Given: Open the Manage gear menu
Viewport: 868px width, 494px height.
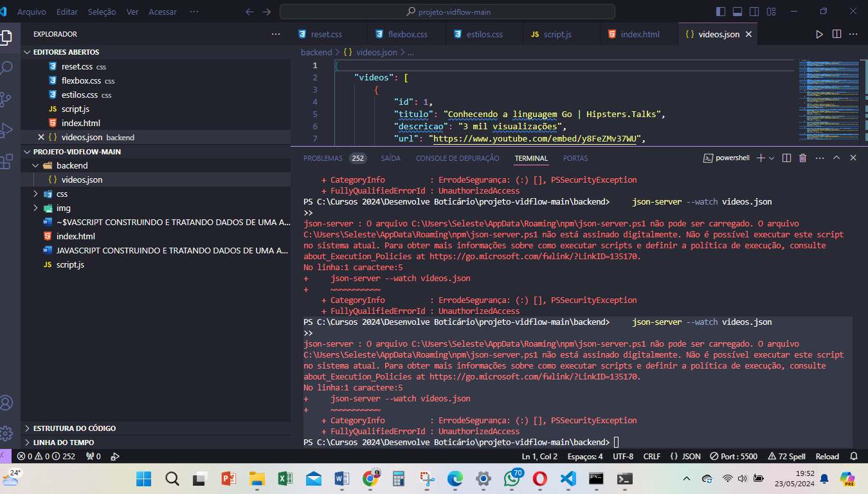Looking at the screenshot, I should click(6, 433).
